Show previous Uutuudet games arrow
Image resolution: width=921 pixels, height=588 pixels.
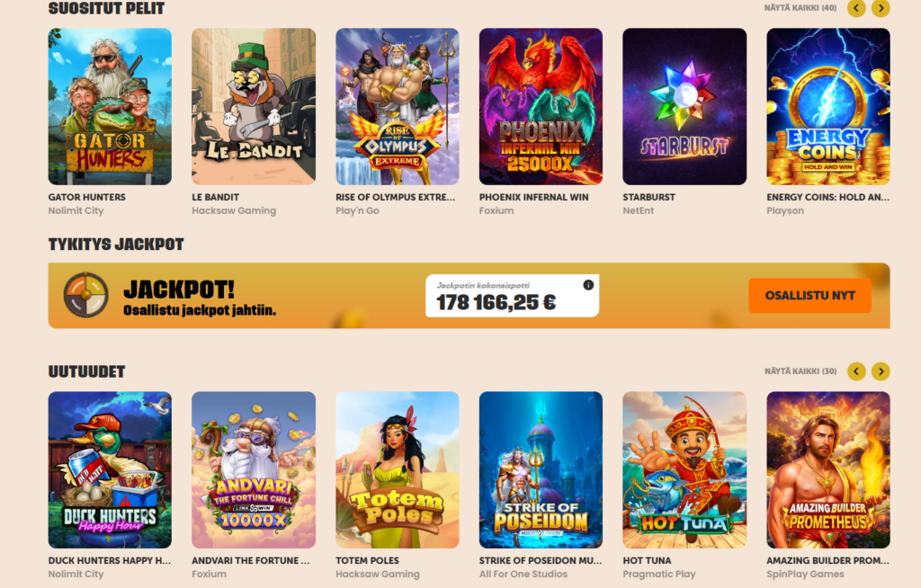click(x=856, y=371)
